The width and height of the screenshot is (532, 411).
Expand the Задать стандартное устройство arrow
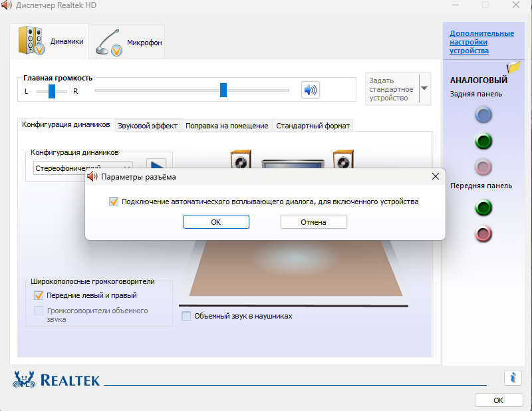424,88
